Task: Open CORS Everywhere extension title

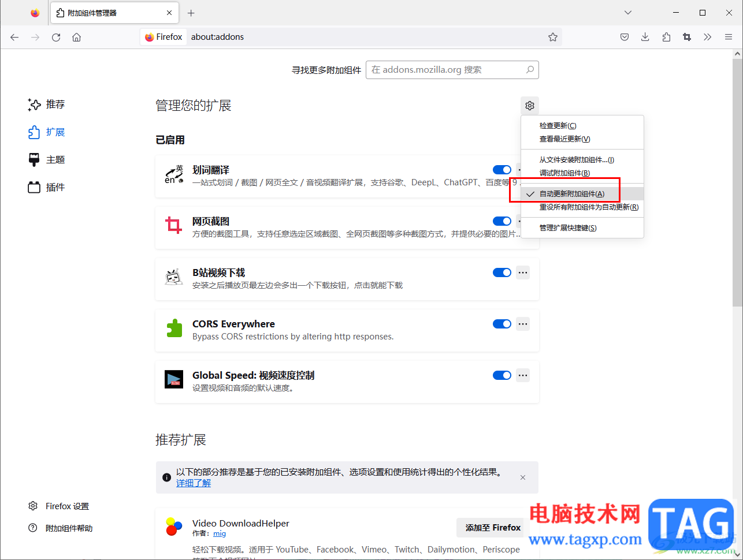Action: (x=233, y=324)
